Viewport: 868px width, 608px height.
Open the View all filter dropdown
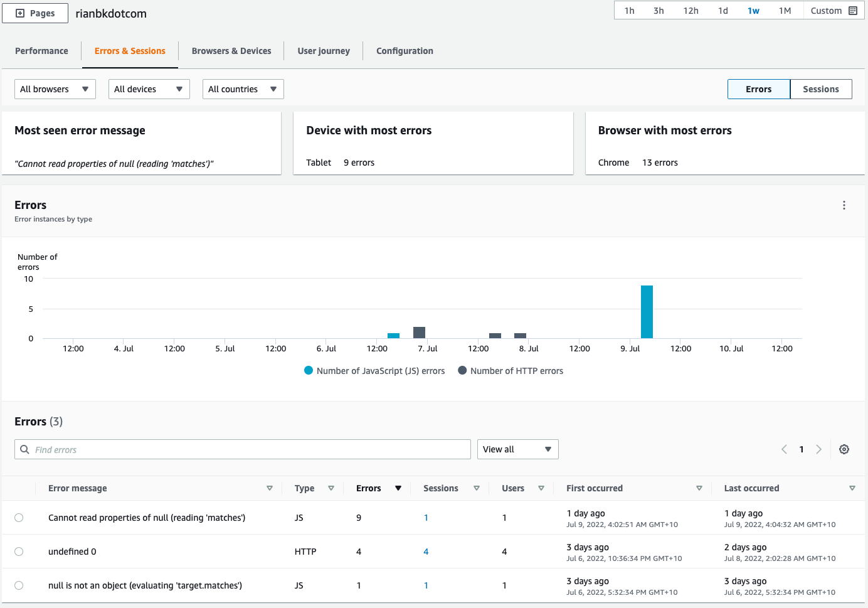(518, 449)
